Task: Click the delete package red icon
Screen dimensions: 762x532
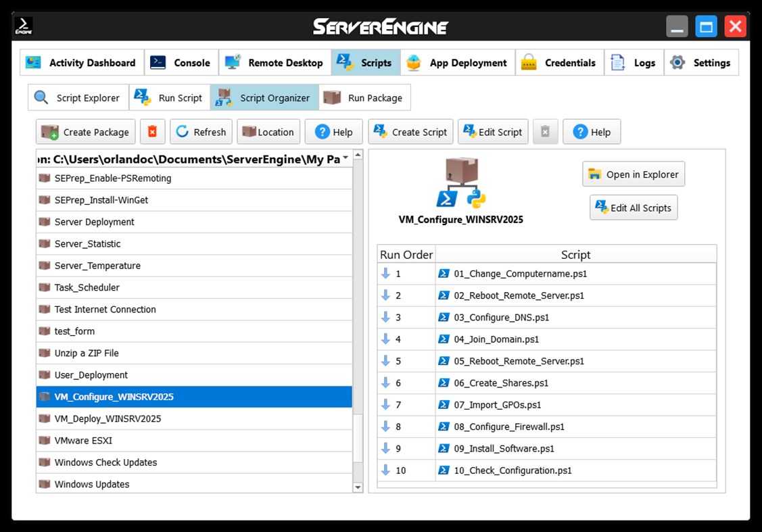Action: click(152, 131)
